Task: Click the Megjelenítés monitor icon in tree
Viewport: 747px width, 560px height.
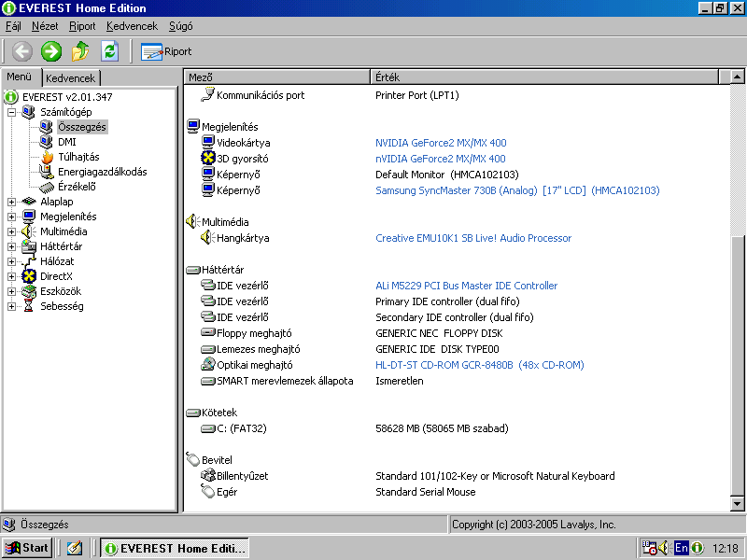Action: pos(29,217)
